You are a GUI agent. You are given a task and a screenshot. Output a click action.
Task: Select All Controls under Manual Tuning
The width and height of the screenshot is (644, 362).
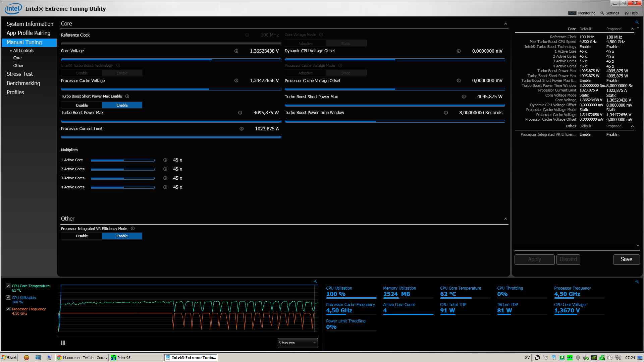[x=23, y=51]
